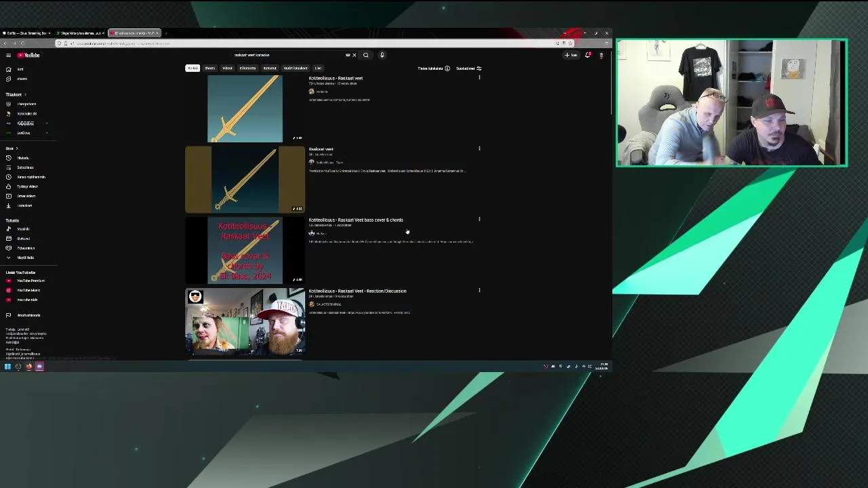Click the reaction video thumbnail
This screenshot has height=488, width=868.
click(245, 321)
